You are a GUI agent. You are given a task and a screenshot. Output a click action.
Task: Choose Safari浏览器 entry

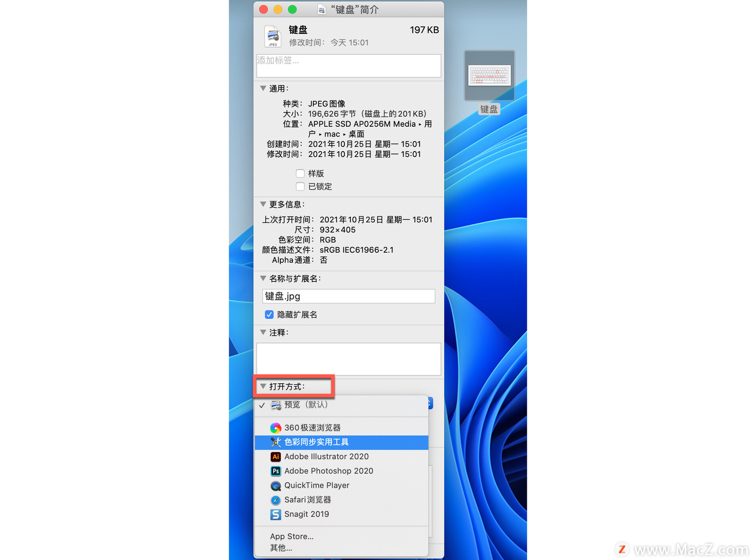341,500
